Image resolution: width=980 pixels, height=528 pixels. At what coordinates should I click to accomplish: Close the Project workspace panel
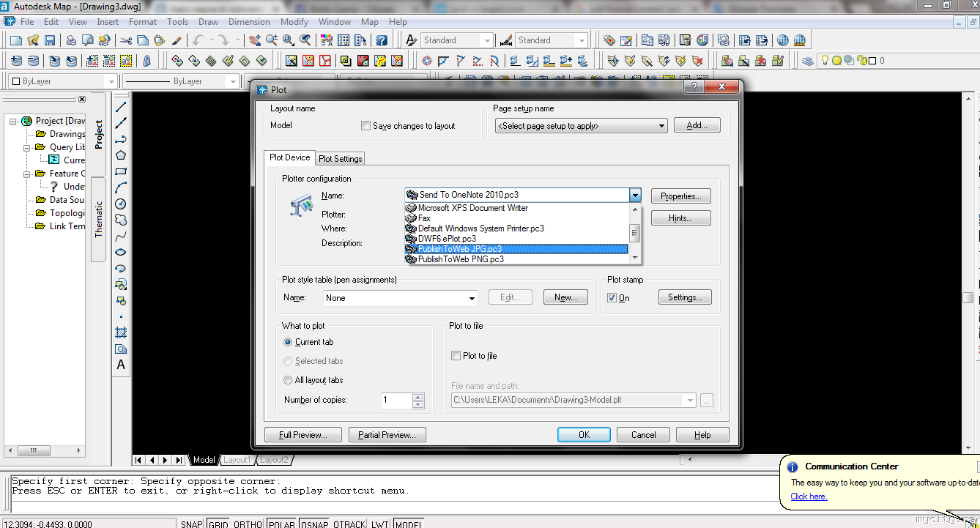pos(82,100)
